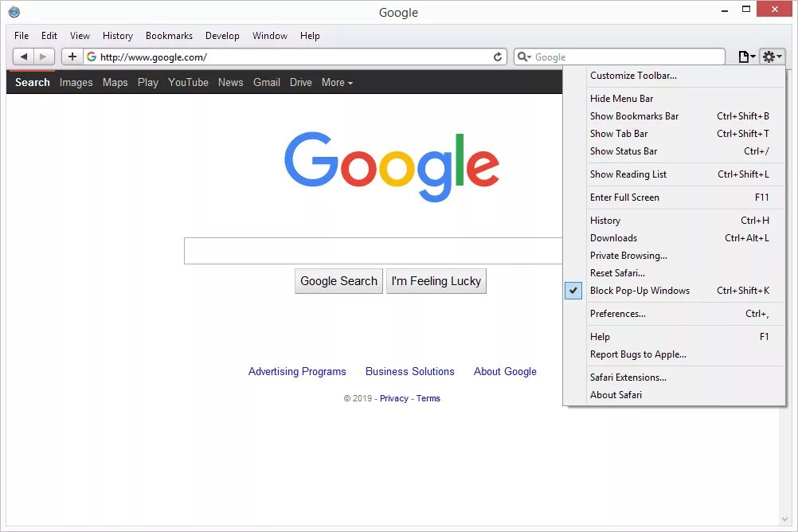Click the address bar URL field
798x532 pixels.
[295, 57]
